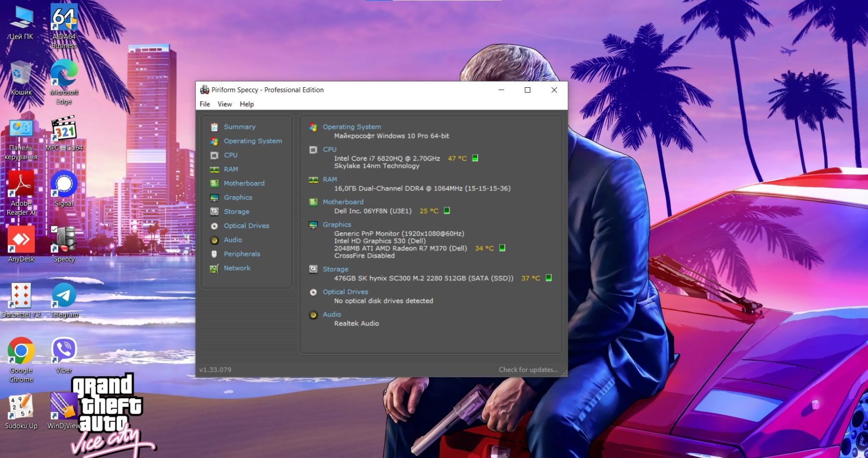Click the Graphics heading in summary
The height and width of the screenshot is (458, 868).
(x=337, y=224)
